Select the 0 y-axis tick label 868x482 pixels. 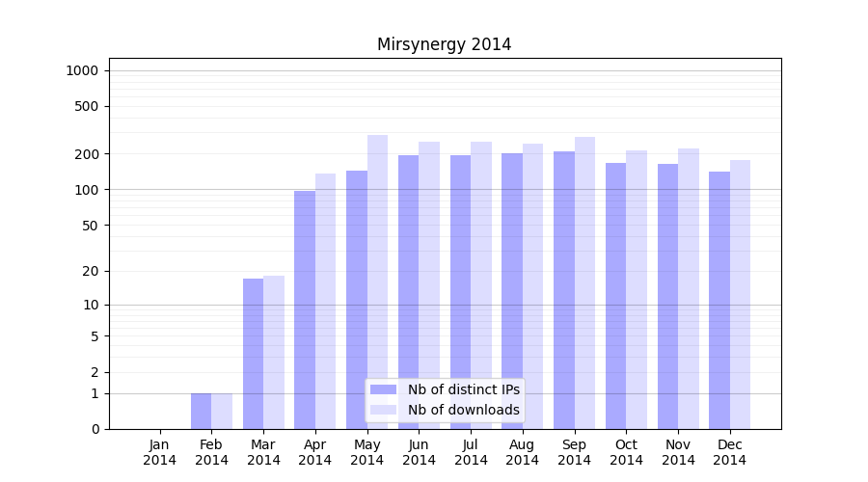click(95, 429)
